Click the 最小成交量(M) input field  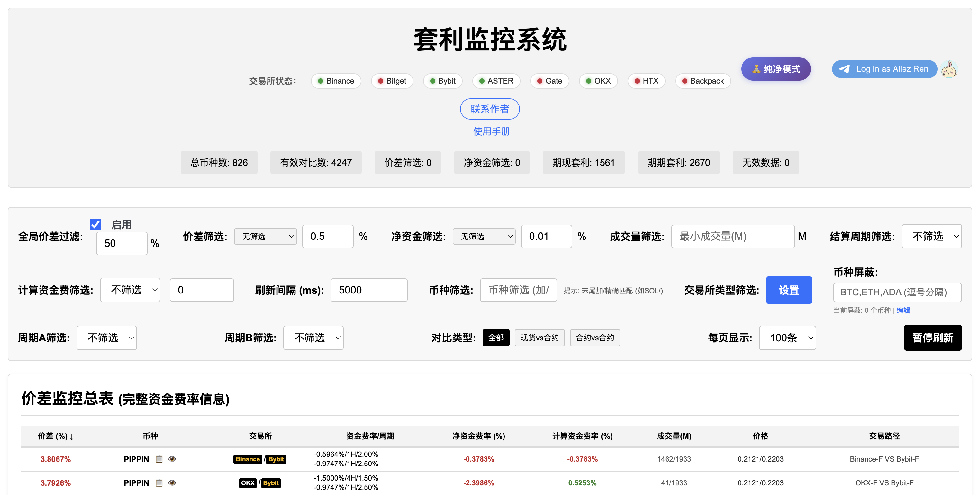(x=732, y=237)
